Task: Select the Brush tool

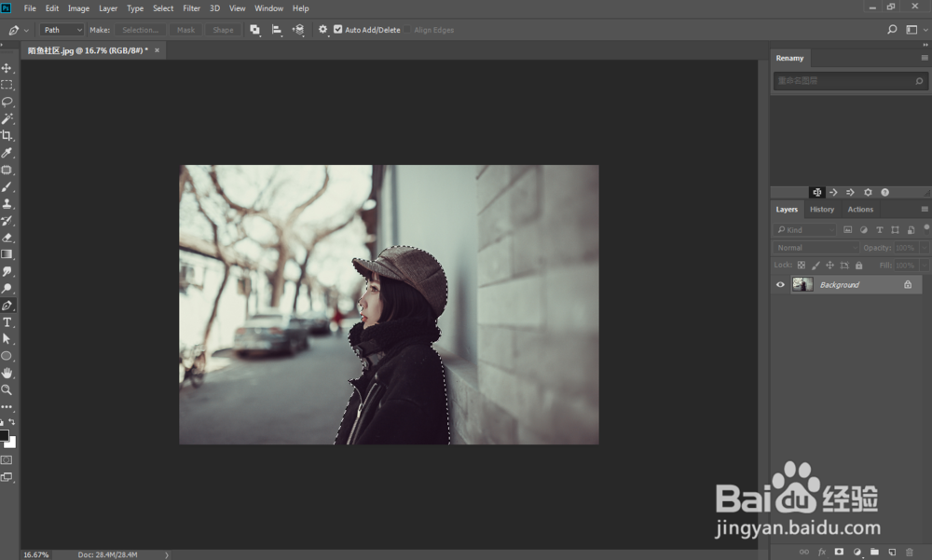Action: 7,186
